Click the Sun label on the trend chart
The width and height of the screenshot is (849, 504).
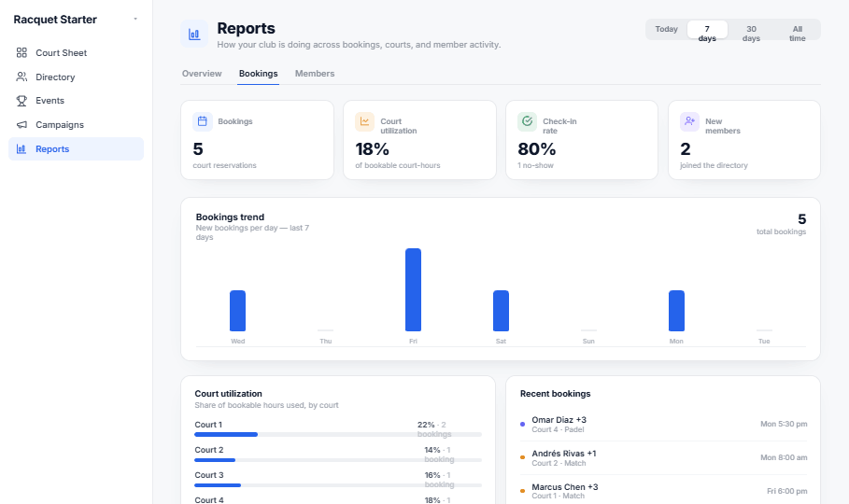coord(588,341)
